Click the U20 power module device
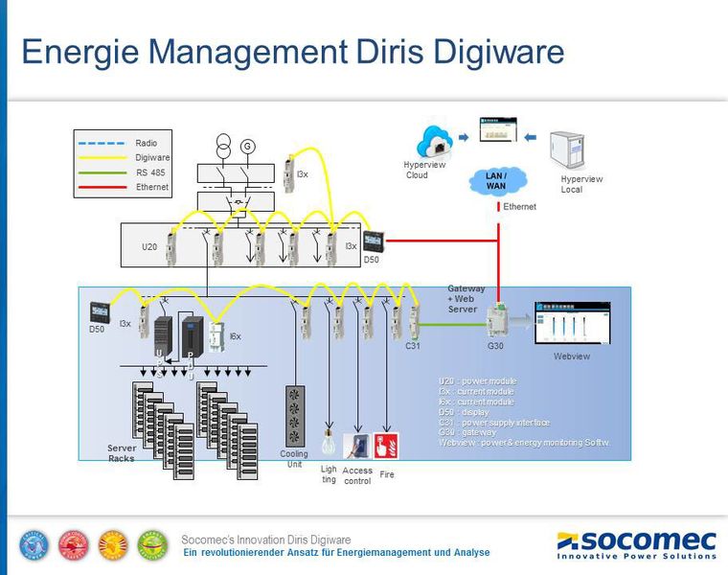Image resolution: width=728 pixels, height=575 pixels. (x=171, y=248)
